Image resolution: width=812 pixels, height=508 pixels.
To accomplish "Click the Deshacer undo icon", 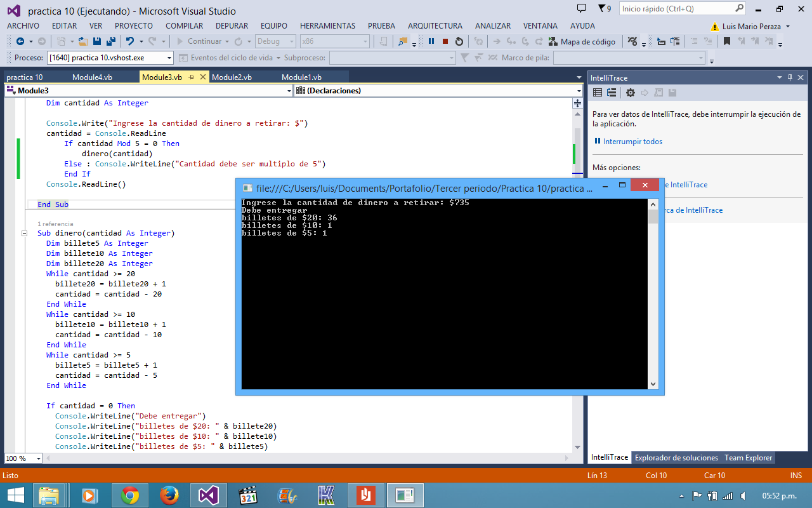I will coord(130,41).
